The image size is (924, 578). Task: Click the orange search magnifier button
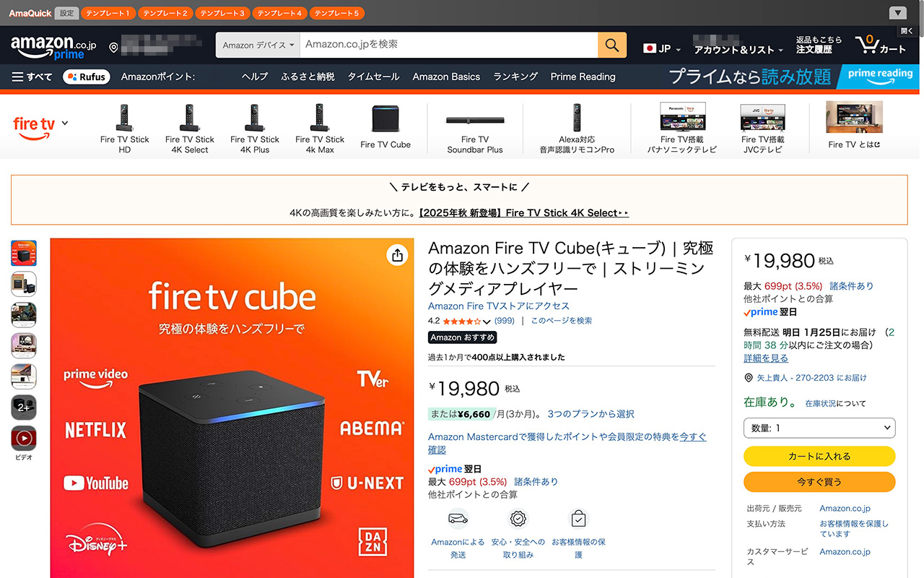(611, 45)
